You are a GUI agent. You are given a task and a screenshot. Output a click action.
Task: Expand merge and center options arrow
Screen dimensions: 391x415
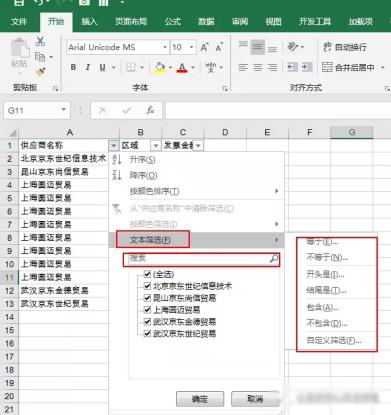tap(382, 68)
